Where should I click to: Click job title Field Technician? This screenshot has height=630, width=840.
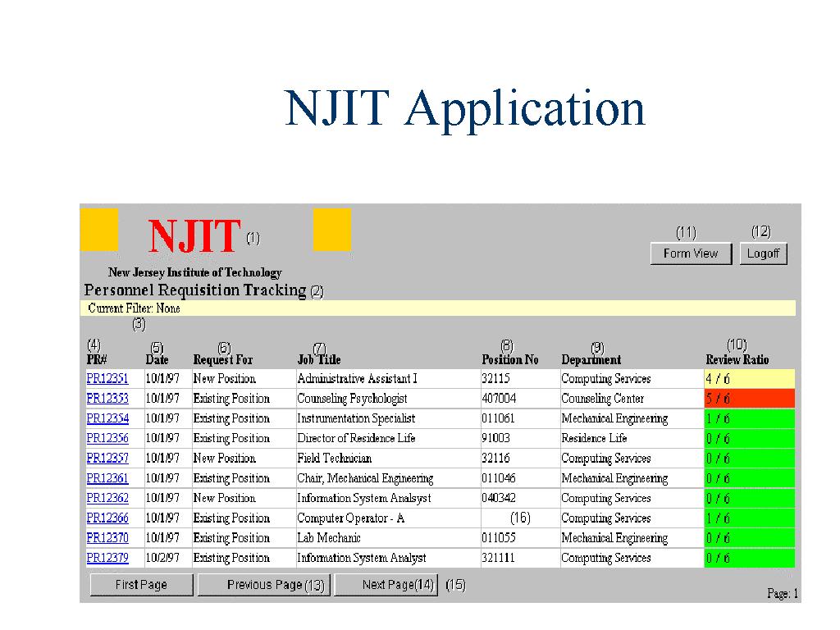[335, 459]
